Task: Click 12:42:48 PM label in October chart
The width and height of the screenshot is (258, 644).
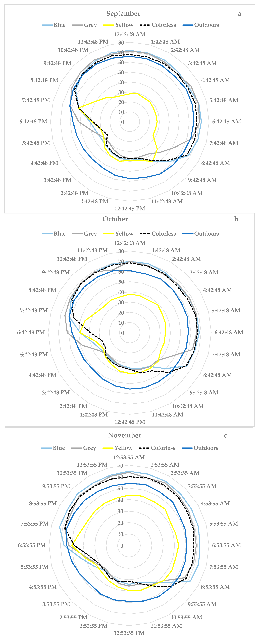Action: click(129, 422)
